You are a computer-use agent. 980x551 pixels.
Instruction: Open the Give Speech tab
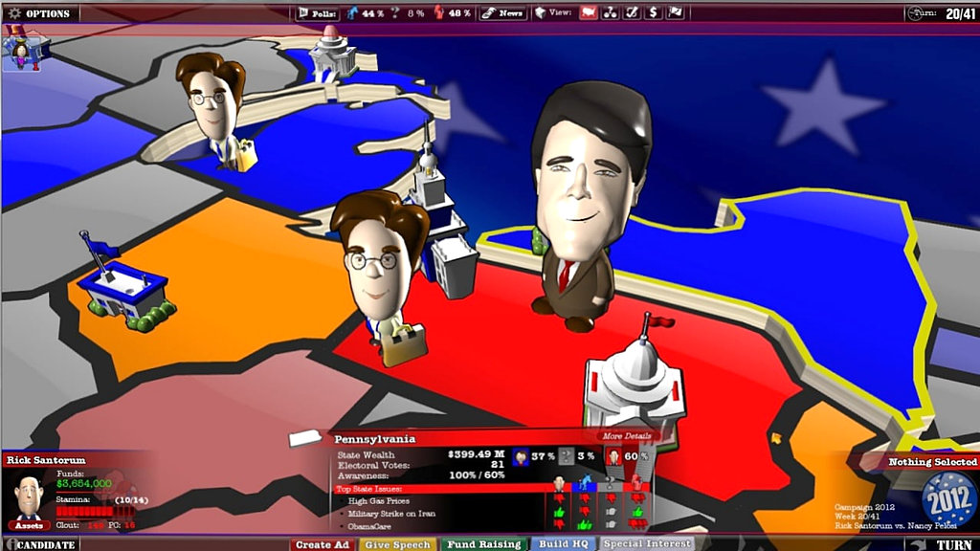point(397,544)
